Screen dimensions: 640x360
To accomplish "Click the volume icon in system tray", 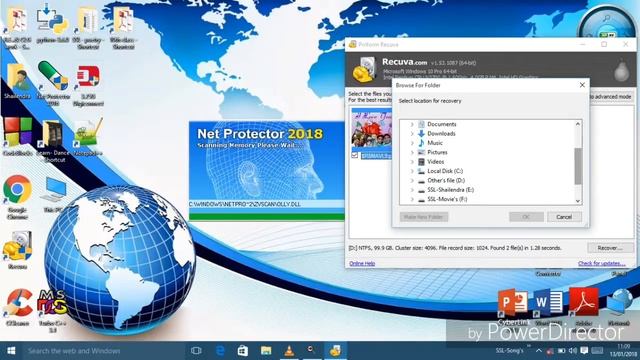I will (x=573, y=351).
